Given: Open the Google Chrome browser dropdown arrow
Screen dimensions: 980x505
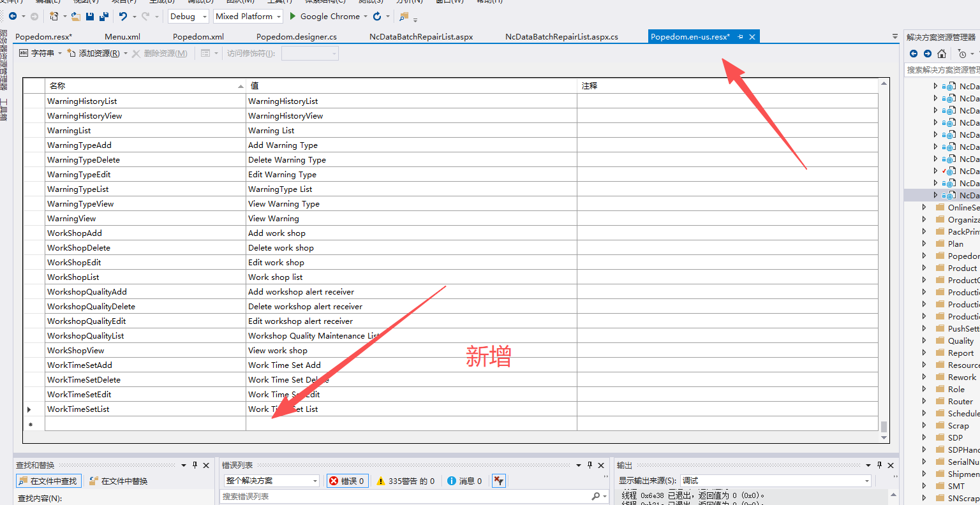Looking at the screenshot, I should tap(366, 17).
